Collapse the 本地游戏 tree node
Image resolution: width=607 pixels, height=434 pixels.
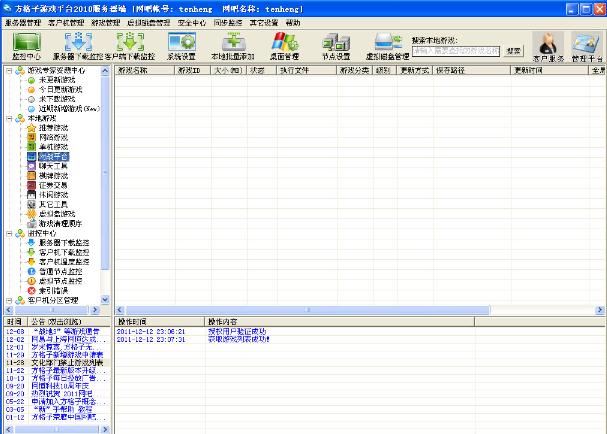[8, 118]
